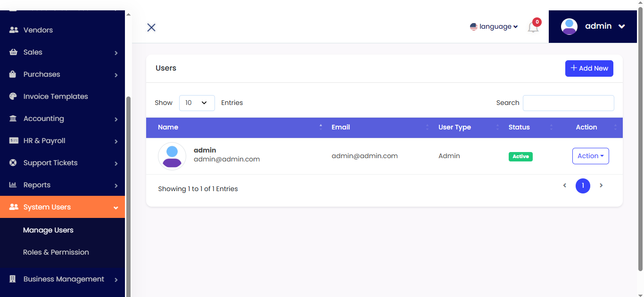This screenshot has width=644, height=297.
Task: Click the Action column header
Action: [x=586, y=127]
